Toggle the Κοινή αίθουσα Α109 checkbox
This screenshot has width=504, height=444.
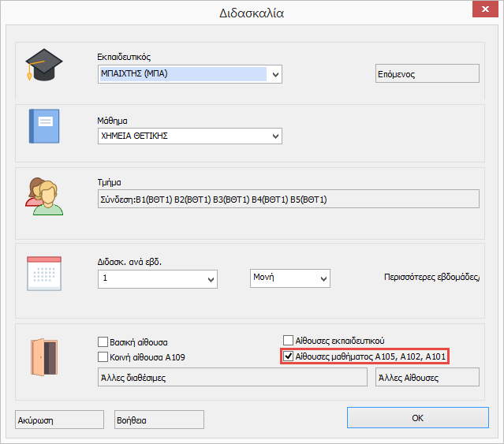click(x=103, y=357)
